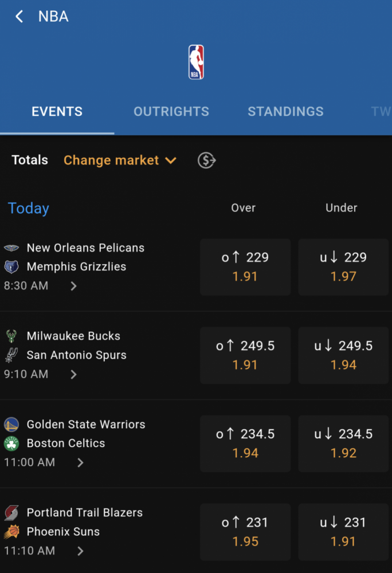Tap the New Orleans Pelicans team logo
The width and height of the screenshot is (392, 573).
11,248
